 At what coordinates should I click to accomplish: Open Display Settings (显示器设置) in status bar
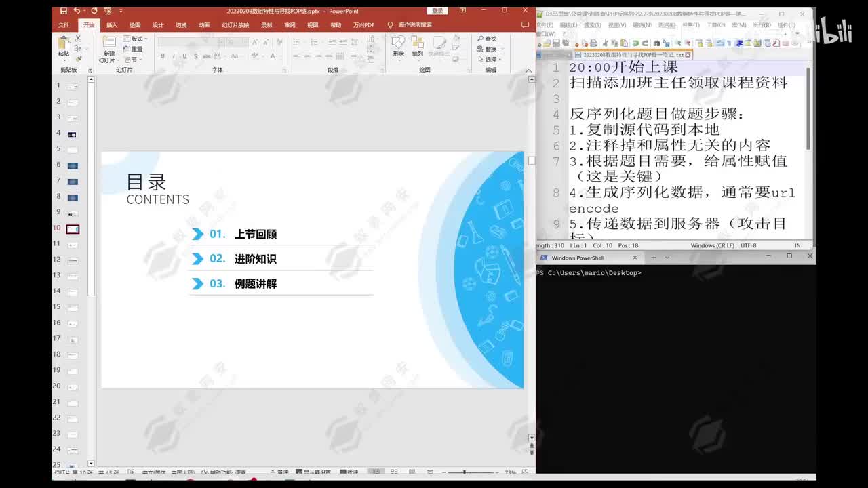pos(313,472)
